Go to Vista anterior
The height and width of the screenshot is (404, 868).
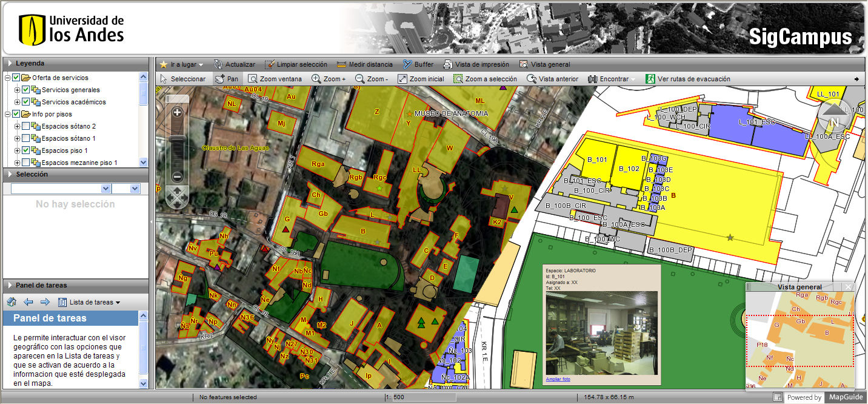pyautogui.click(x=552, y=79)
